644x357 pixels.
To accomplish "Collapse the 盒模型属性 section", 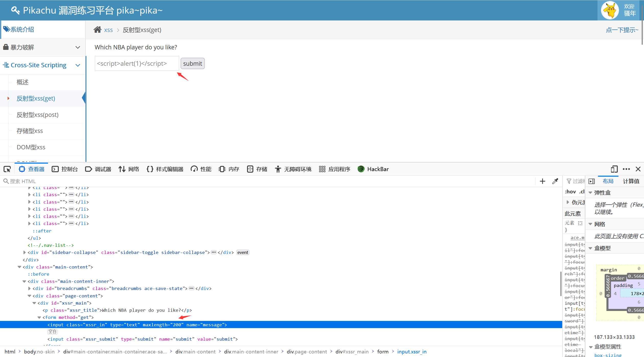I will pyautogui.click(x=591, y=347).
